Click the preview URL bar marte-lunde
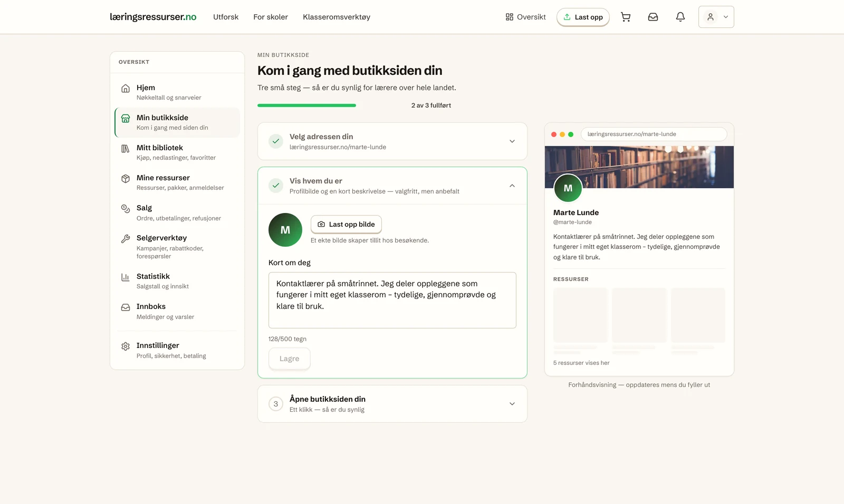Image resolution: width=844 pixels, height=504 pixels. coord(654,134)
